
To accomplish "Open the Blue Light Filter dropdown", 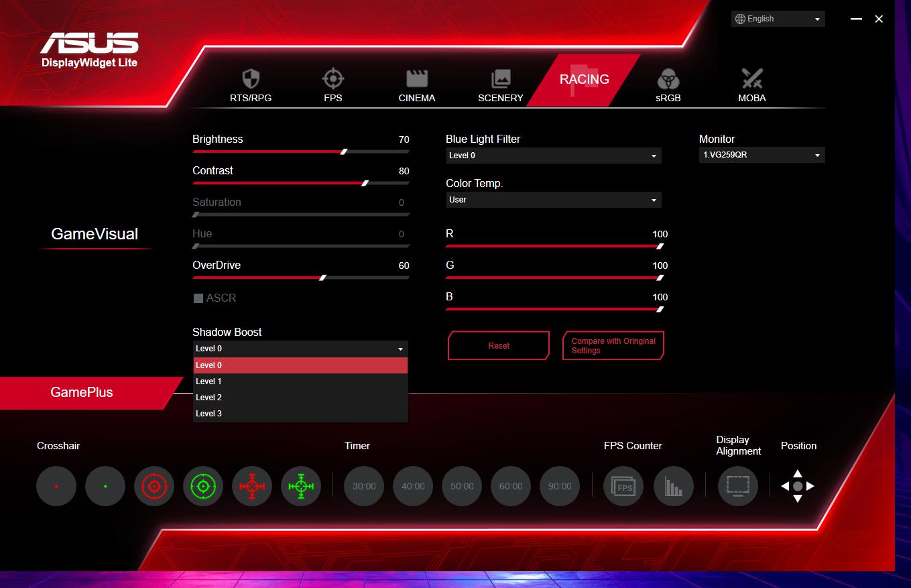I will 554,156.
